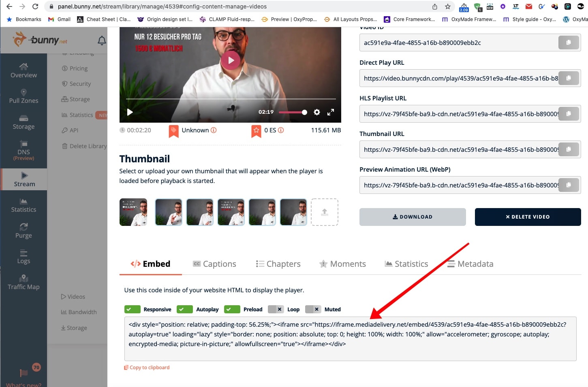Enable the Muted toggle
This screenshot has width=588, height=387.
click(313, 309)
